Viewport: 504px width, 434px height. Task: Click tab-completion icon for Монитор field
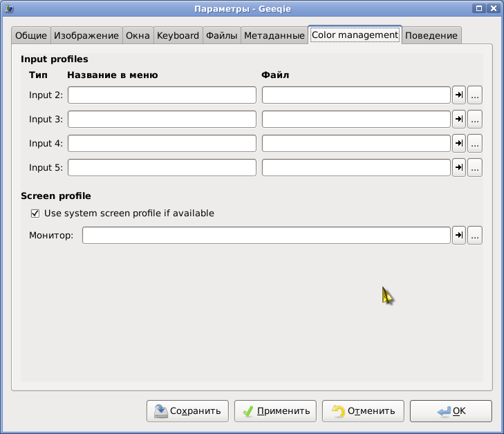(x=459, y=236)
